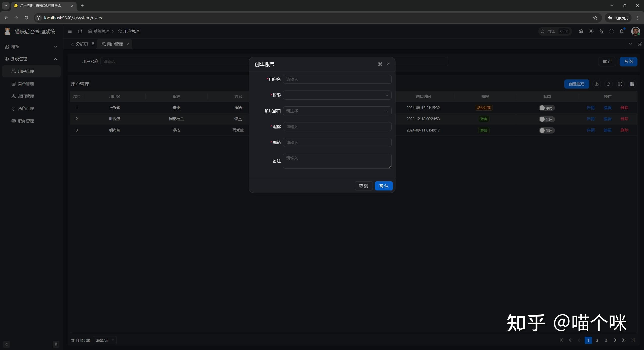Click the 确认 button in dialog

[x=384, y=186]
